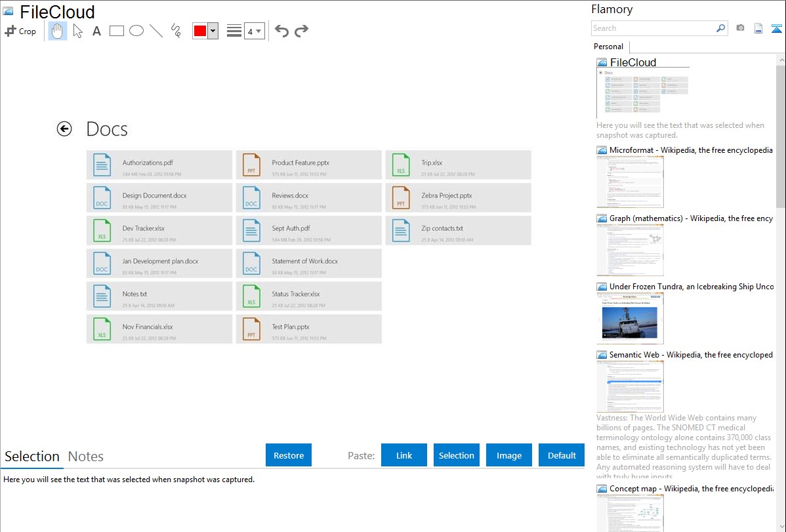Select the freehand scribble tool
The height and width of the screenshot is (532, 786).
tap(176, 31)
